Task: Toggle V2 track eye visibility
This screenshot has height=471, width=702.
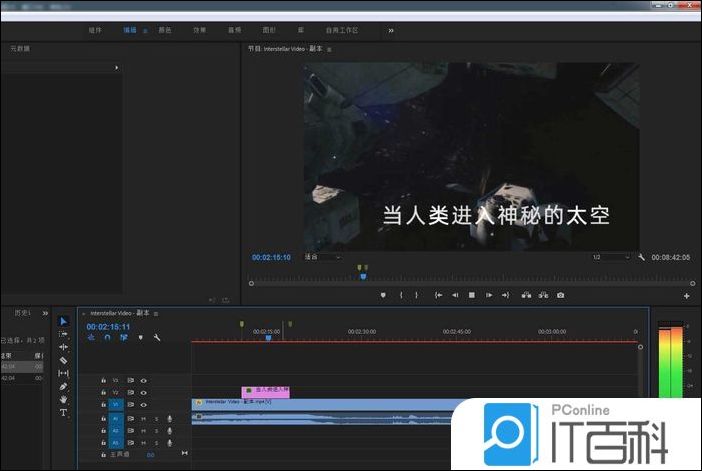Action: tap(143, 392)
